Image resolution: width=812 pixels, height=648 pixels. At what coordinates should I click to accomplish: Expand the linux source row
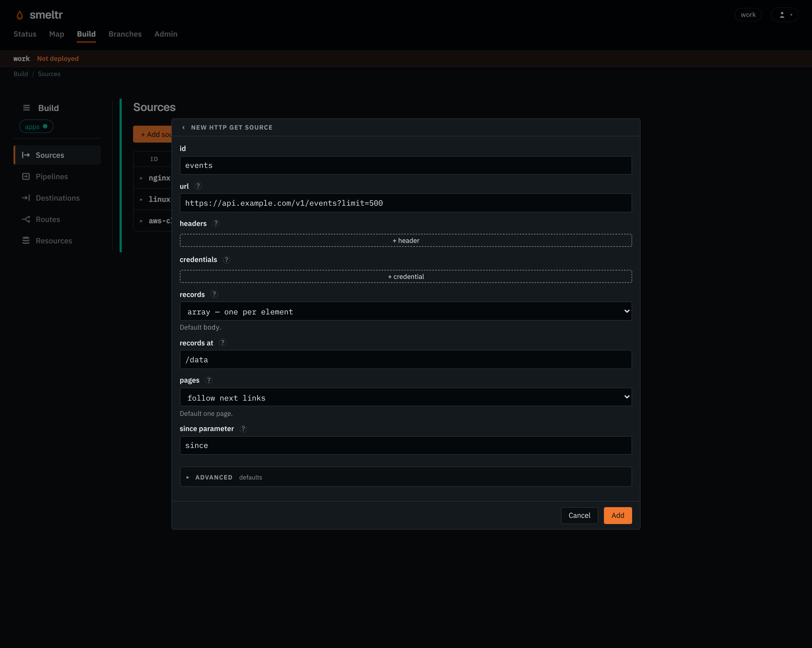pos(141,199)
